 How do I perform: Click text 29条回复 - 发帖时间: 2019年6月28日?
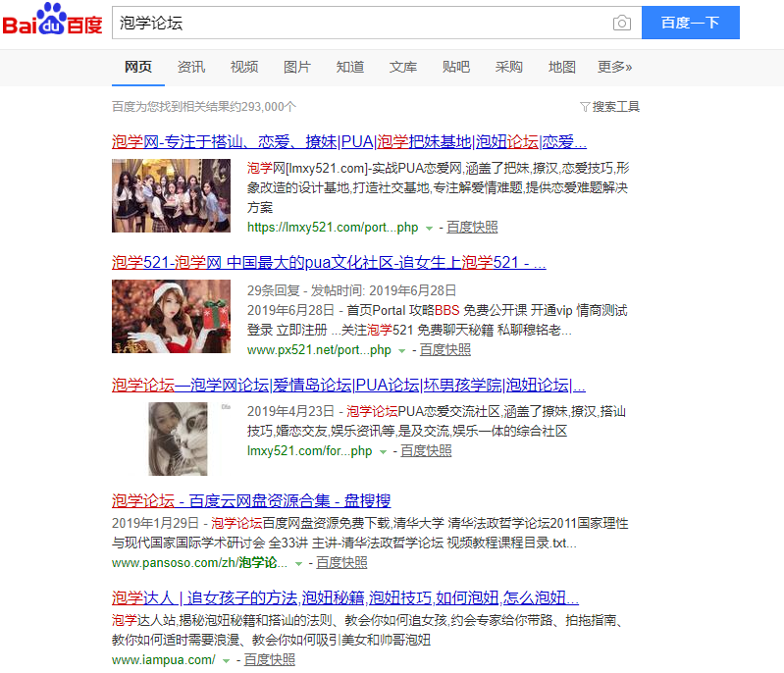click(x=351, y=290)
